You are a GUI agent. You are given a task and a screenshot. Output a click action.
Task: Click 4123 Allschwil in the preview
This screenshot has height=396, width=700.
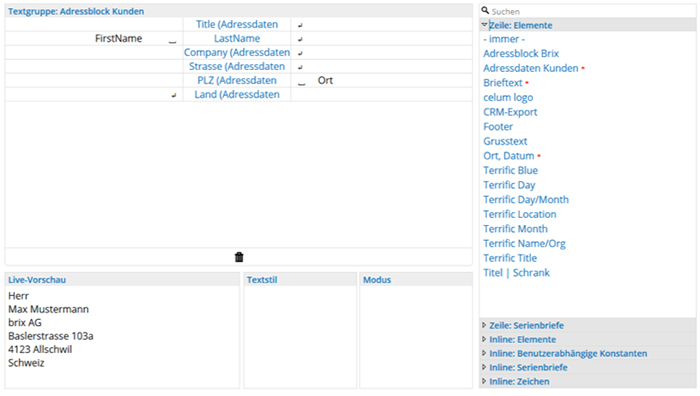(x=40, y=349)
